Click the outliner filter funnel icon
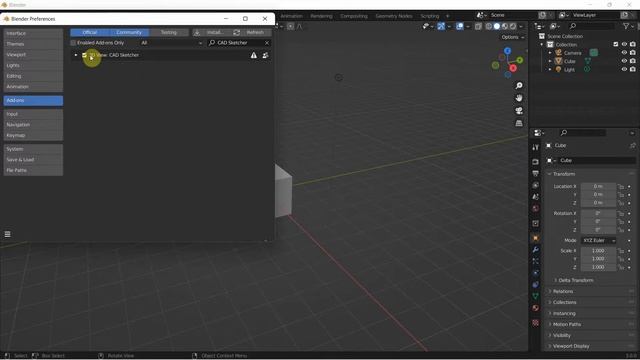Image resolution: width=640 pixels, height=360 pixels. 626,26
